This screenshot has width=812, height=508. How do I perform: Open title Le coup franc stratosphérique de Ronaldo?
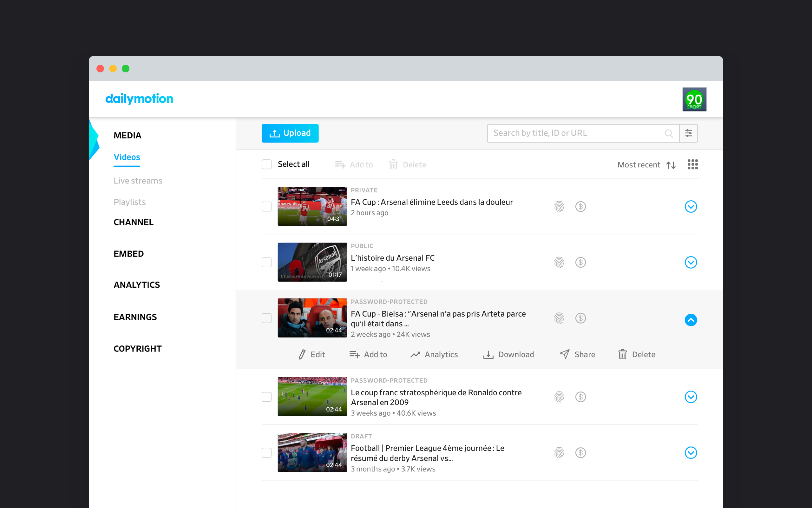436,397
